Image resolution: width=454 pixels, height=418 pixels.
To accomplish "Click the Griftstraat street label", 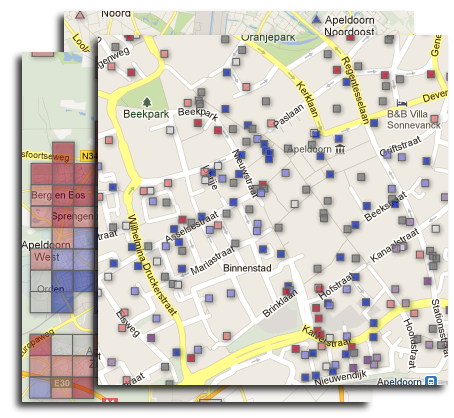I will pos(400,147).
